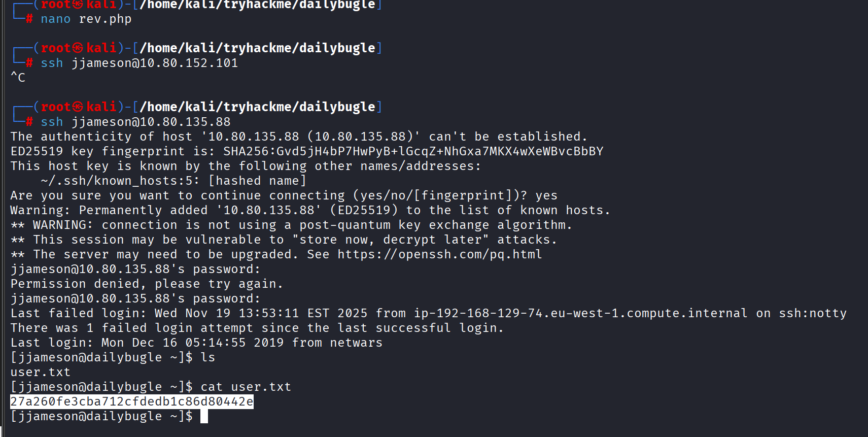Click the highlighted user.txt flag hash
The width and height of the screenshot is (868, 437).
coord(132,401)
